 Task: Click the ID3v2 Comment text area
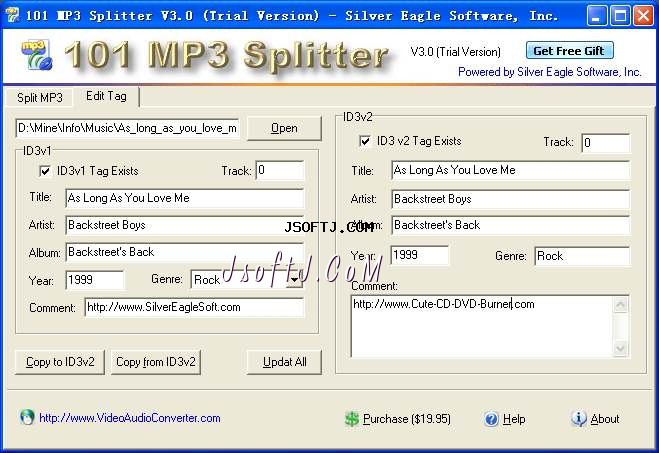point(482,327)
